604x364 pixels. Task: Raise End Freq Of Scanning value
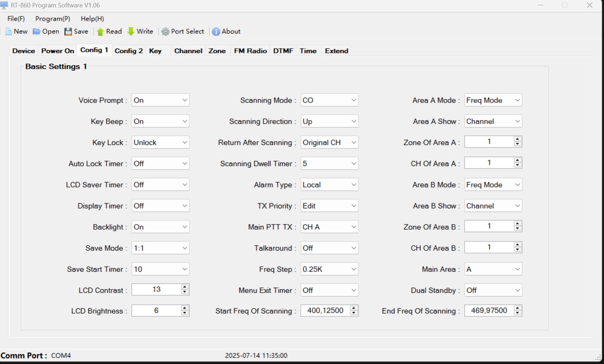coord(517,308)
